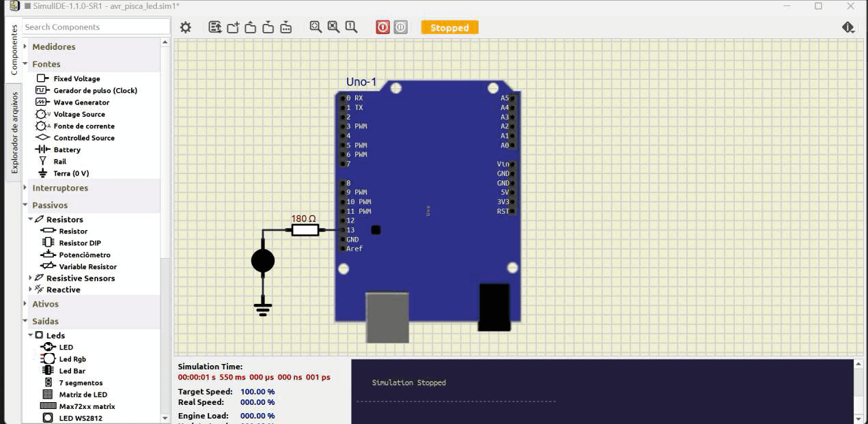Select Potenciômetro from component list
The width and height of the screenshot is (868, 424).
(84, 255)
